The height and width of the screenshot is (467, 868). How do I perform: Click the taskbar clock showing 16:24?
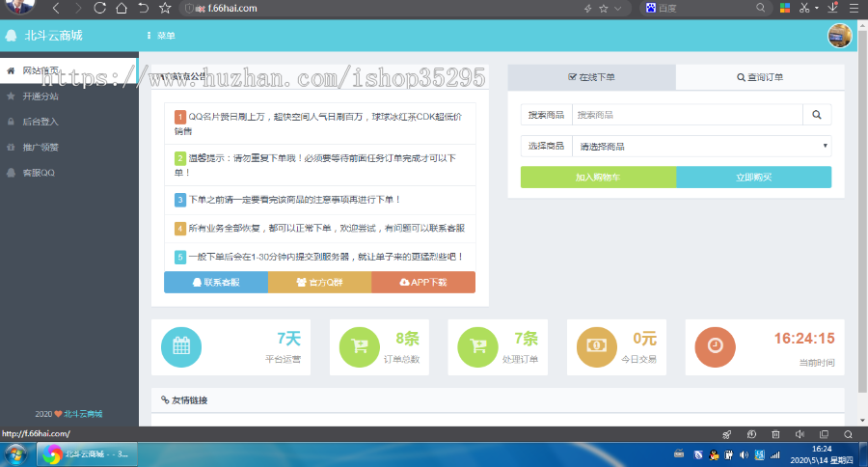822,454
